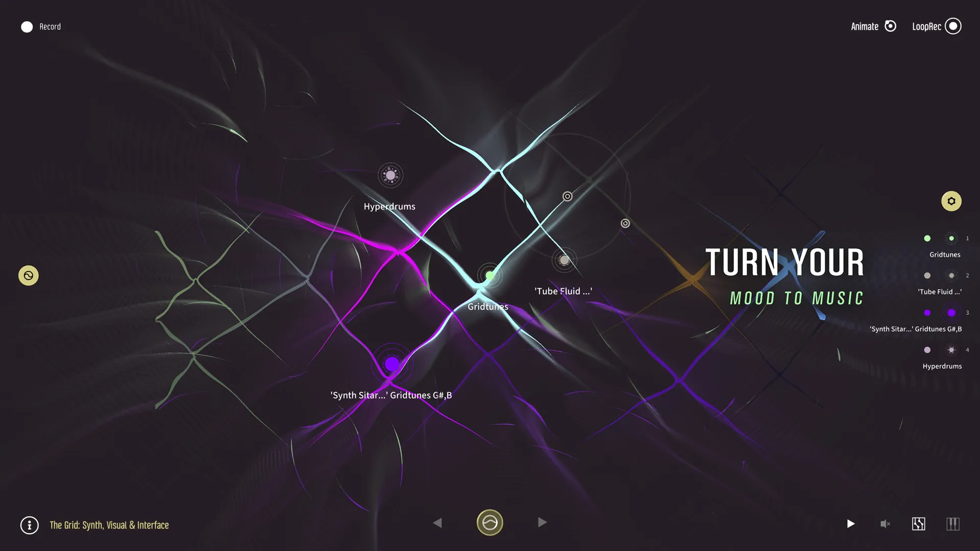The height and width of the screenshot is (551, 980).
Task: Select the Hyperdrums instrument node
Action: coord(390,175)
